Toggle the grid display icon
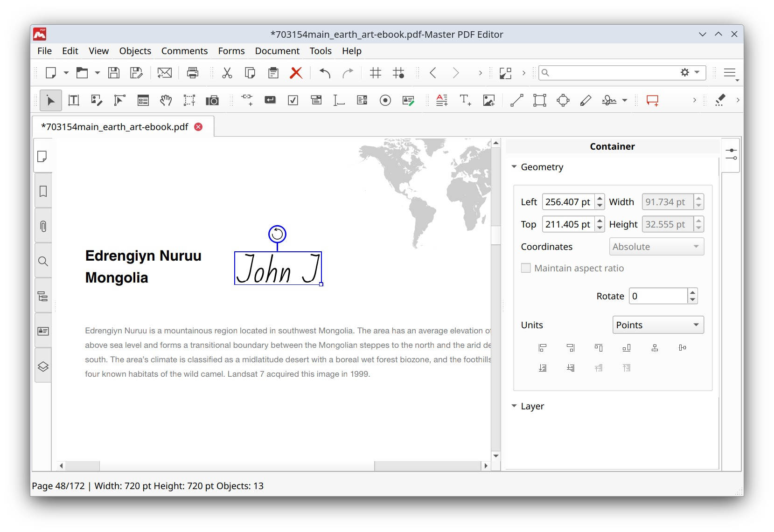774x532 pixels. pyautogui.click(x=376, y=73)
